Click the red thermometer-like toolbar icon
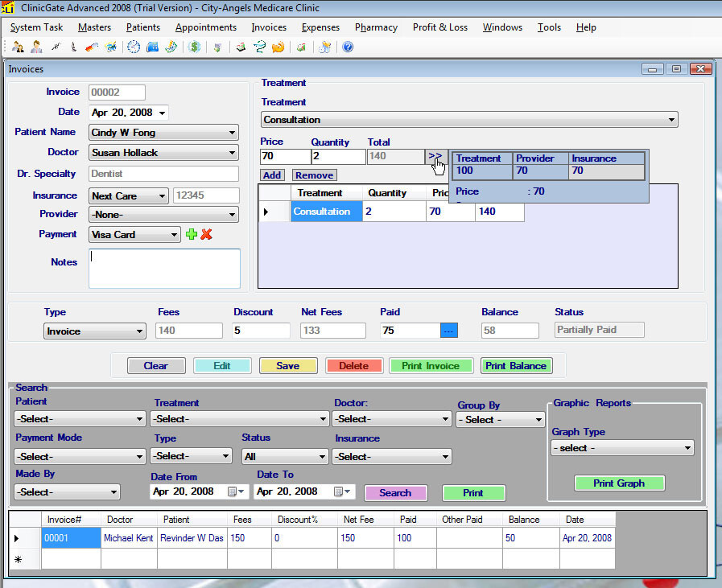 (92, 47)
